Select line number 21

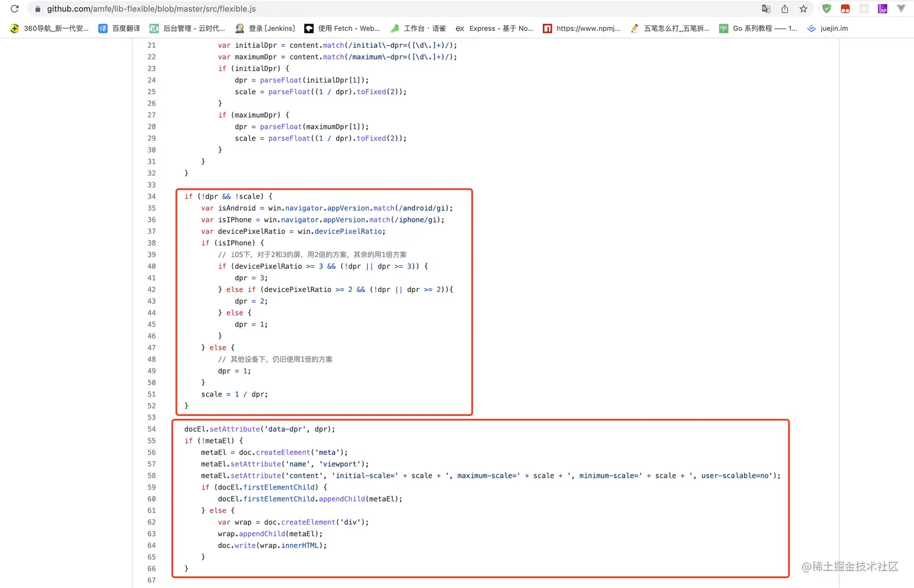click(x=152, y=45)
